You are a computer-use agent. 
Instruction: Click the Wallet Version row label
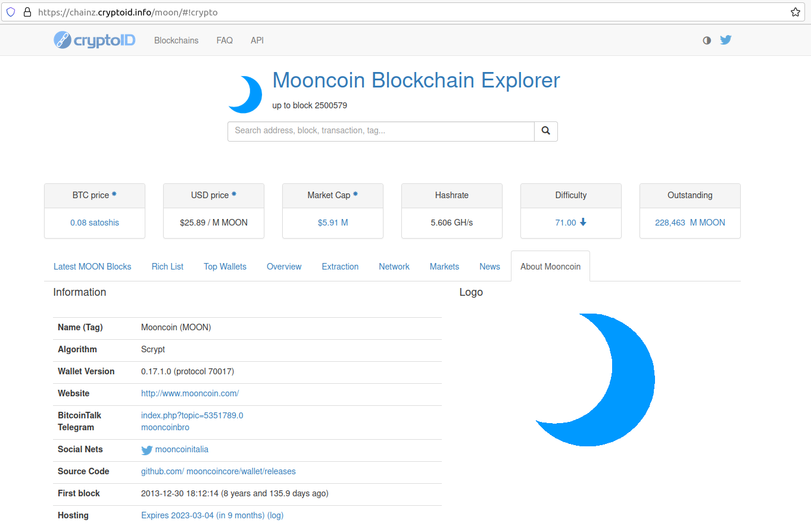tap(86, 371)
